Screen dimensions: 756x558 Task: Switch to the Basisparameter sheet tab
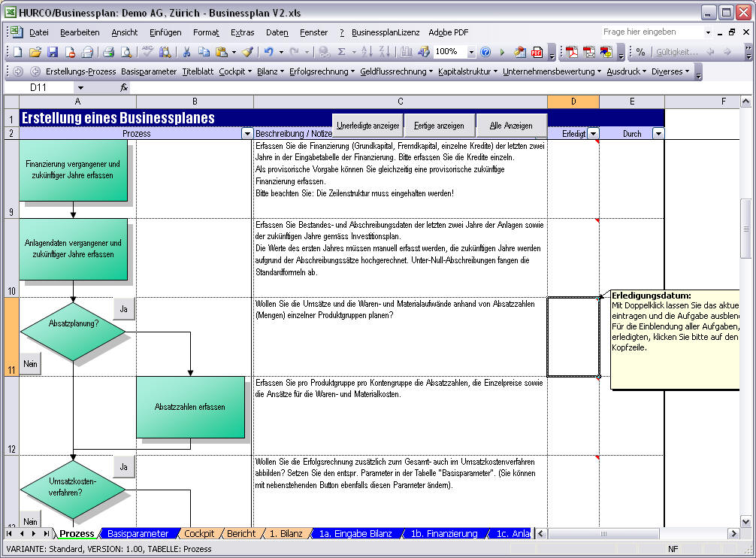(x=138, y=534)
